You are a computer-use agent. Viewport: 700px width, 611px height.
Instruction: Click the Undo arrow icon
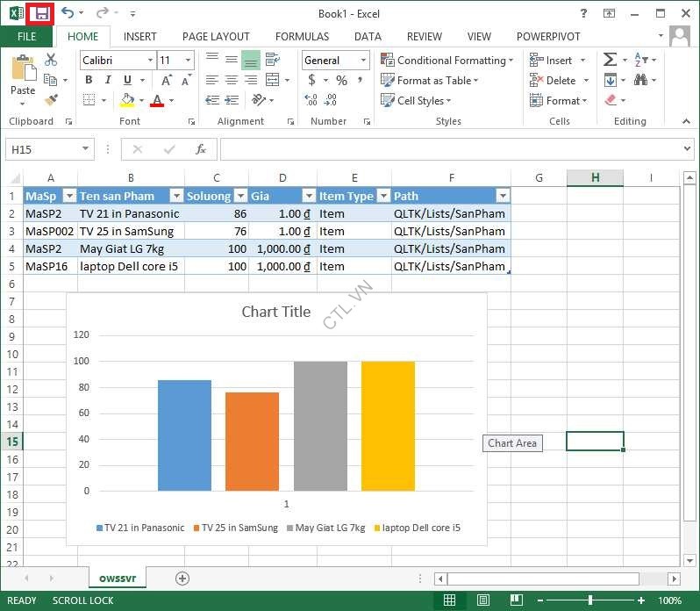click(x=68, y=13)
